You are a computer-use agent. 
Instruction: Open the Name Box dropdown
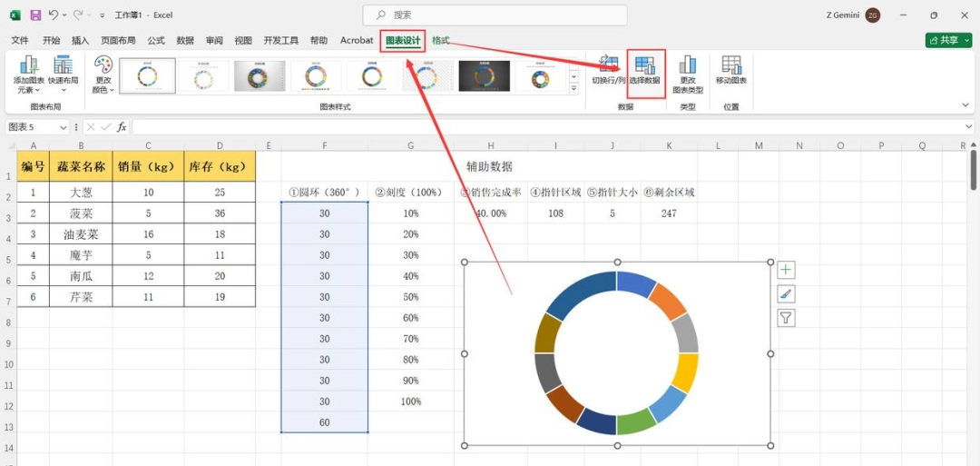click(63, 127)
